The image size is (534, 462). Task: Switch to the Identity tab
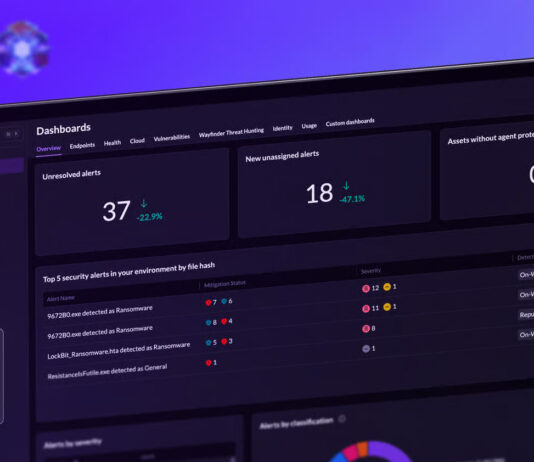tap(282, 128)
